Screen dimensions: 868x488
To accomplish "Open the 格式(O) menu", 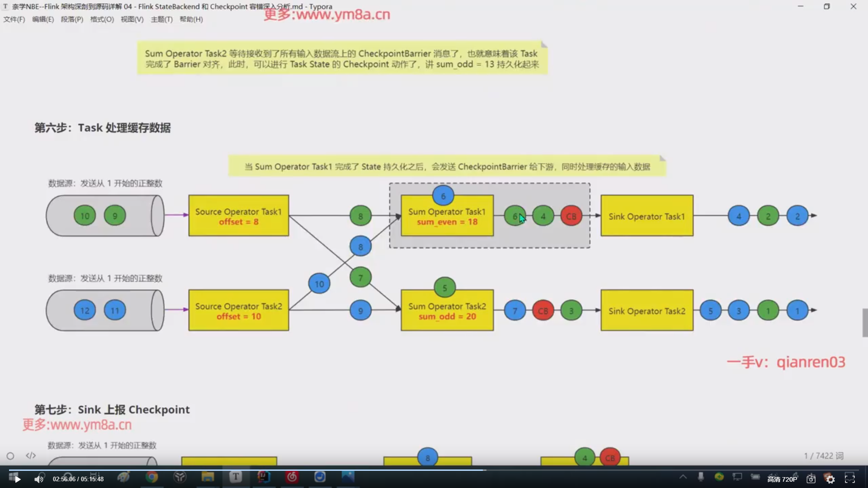I will click(101, 19).
